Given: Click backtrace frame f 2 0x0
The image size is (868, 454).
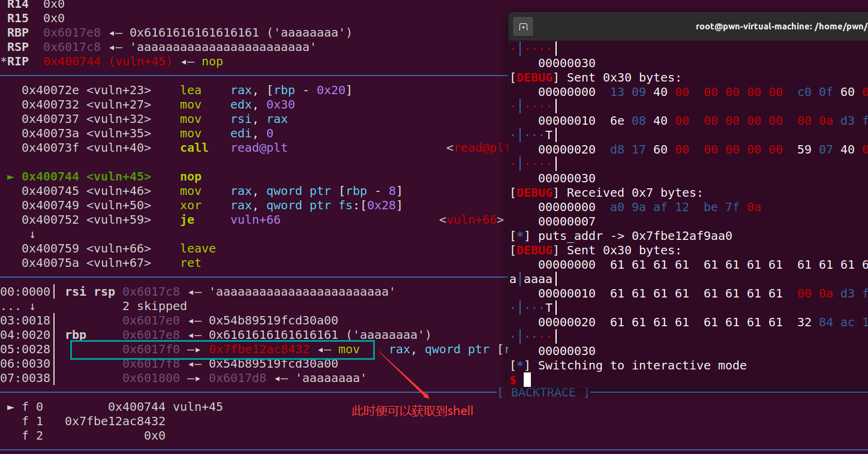Looking at the screenshot, I should pyautogui.click(x=94, y=435).
